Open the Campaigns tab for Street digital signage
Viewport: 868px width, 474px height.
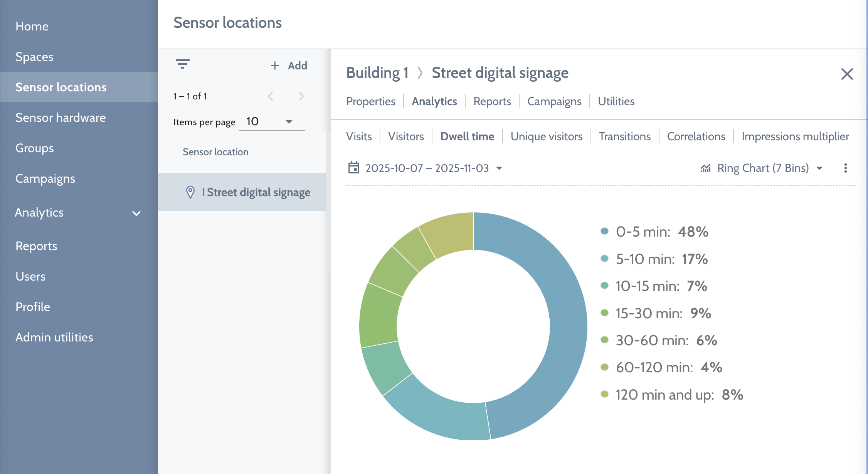[x=554, y=101]
